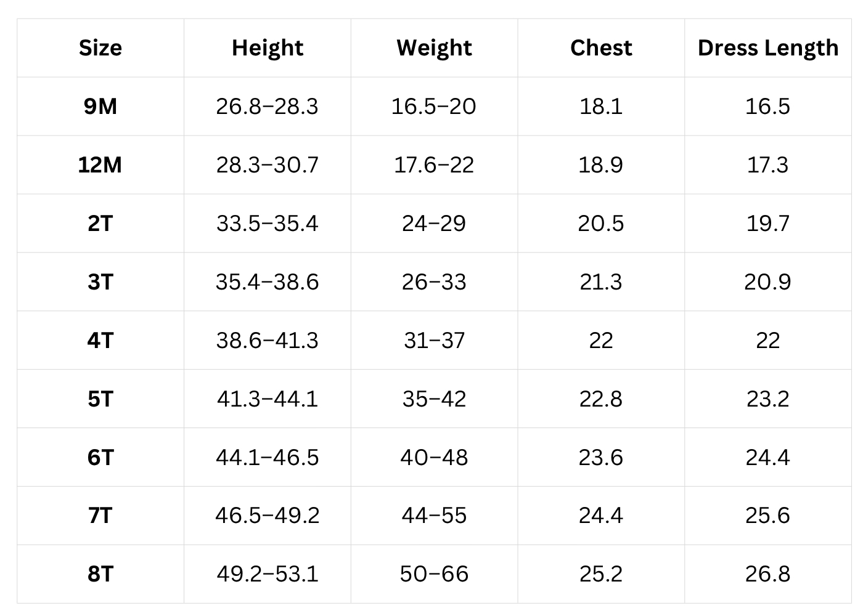
Task: Click the Dress Length column header
Action: tap(767, 48)
